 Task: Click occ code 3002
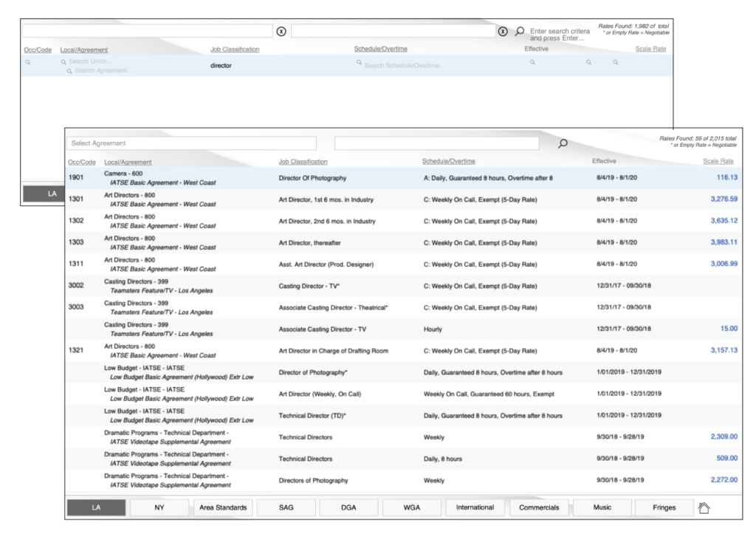(x=76, y=286)
